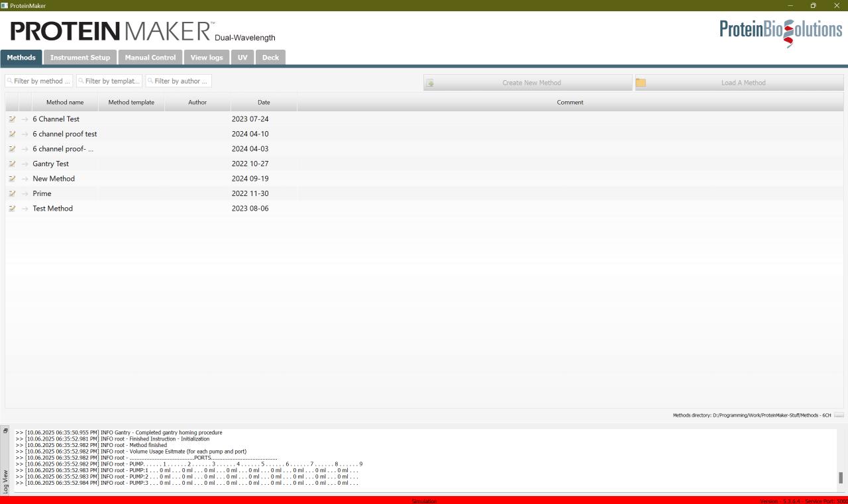Sort by the Method template column header
Viewport: 848px width, 504px height.
point(131,102)
